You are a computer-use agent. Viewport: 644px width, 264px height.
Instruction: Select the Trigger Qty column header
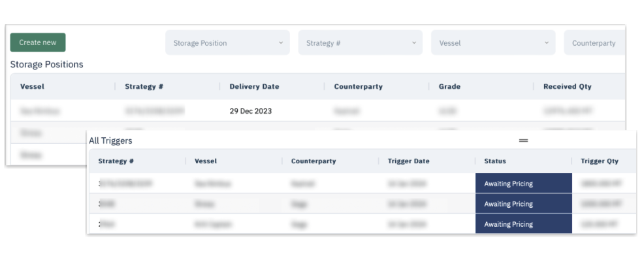pos(599,161)
